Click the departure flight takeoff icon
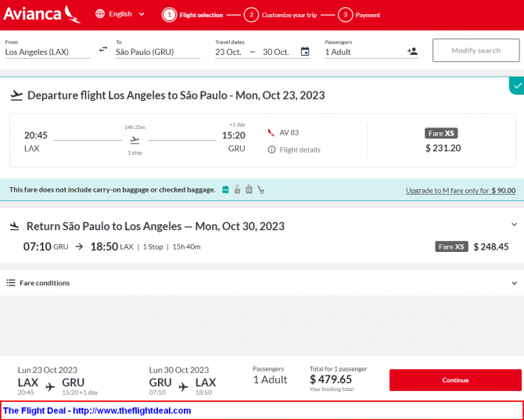This screenshot has width=524, height=420. click(x=16, y=95)
